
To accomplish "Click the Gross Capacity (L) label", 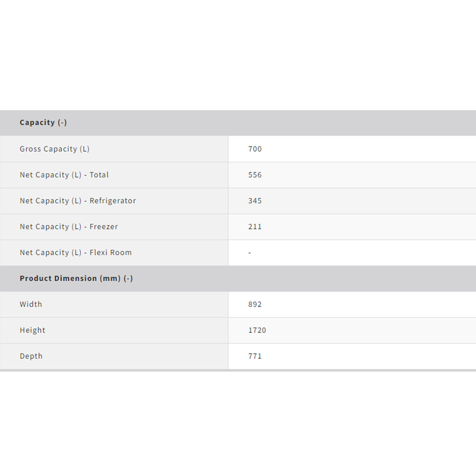I will [x=55, y=149].
